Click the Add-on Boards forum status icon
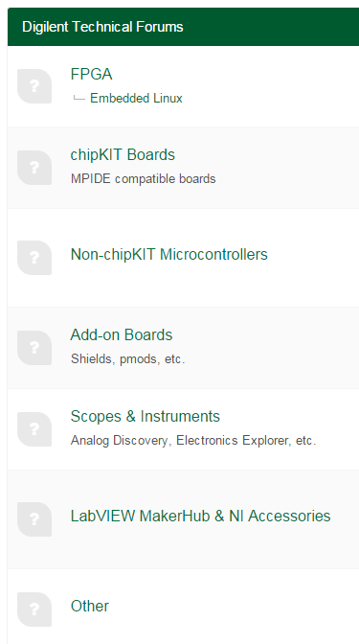The image size is (359, 644). pyautogui.click(x=34, y=348)
